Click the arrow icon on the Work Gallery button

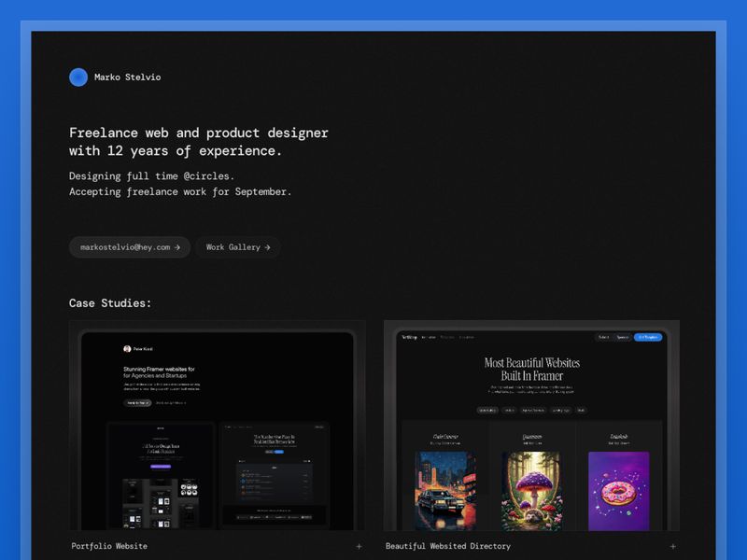click(x=266, y=247)
